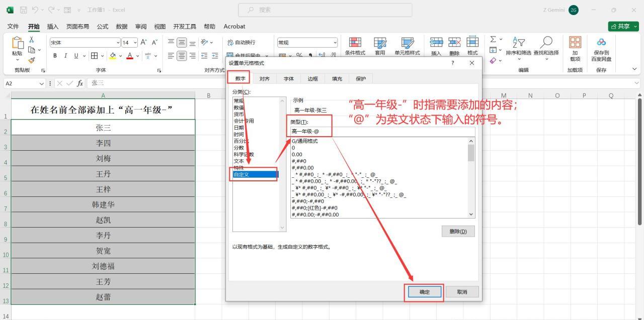Image resolution: width=644 pixels, height=320 pixels.
Task: Click the Paste clipboard icon
Action: coord(17,43)
